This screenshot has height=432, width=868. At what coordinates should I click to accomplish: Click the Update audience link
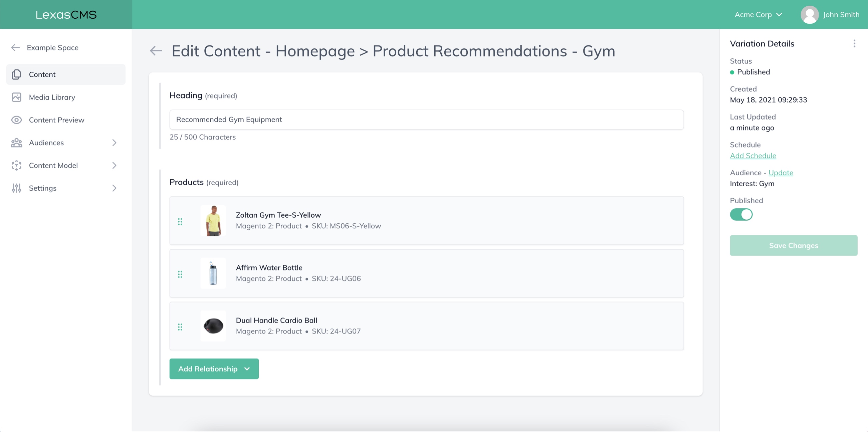781,173
